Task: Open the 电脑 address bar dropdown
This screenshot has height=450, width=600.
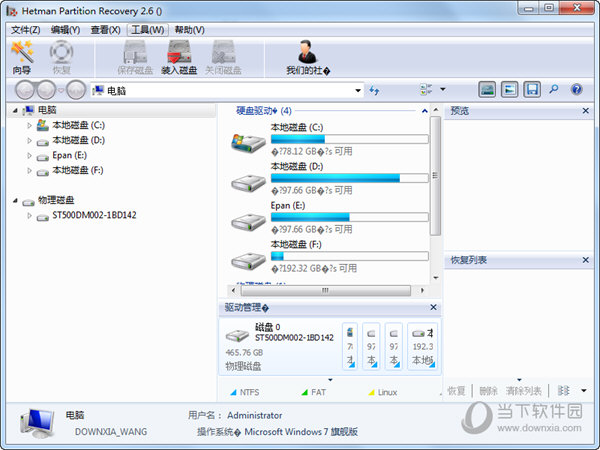Action: (x=358, y=91)
